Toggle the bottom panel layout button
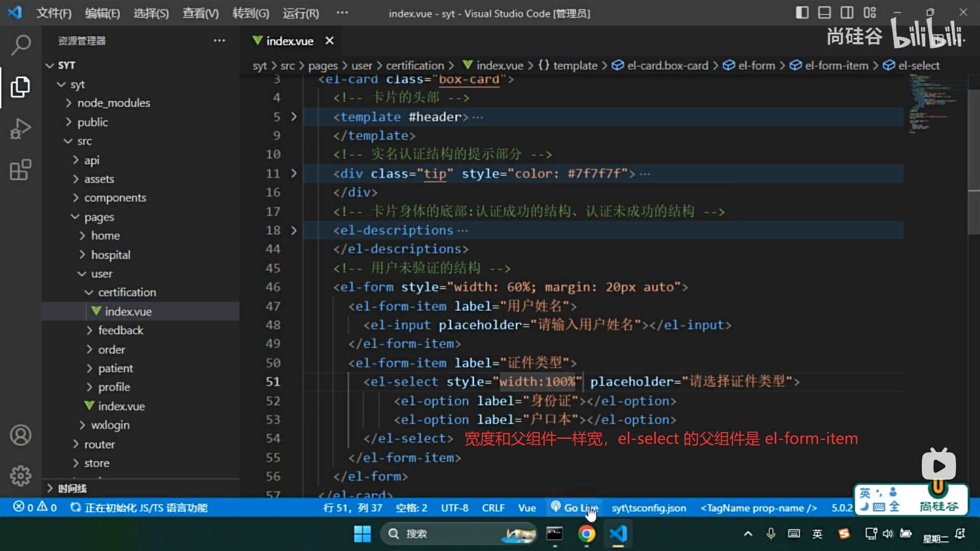Viewport: 980px width, 551px height. tap(824, 13)
